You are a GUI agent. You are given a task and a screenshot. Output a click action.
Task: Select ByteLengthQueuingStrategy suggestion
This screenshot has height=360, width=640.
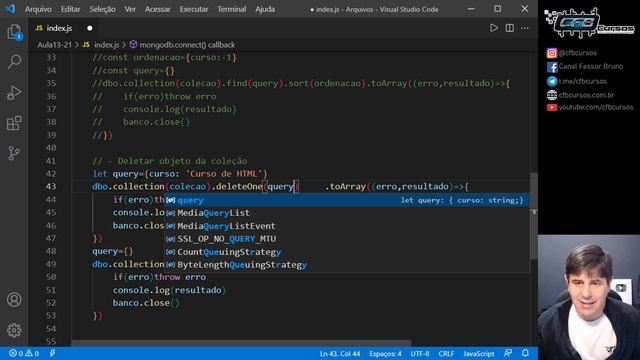click(347, 264)
